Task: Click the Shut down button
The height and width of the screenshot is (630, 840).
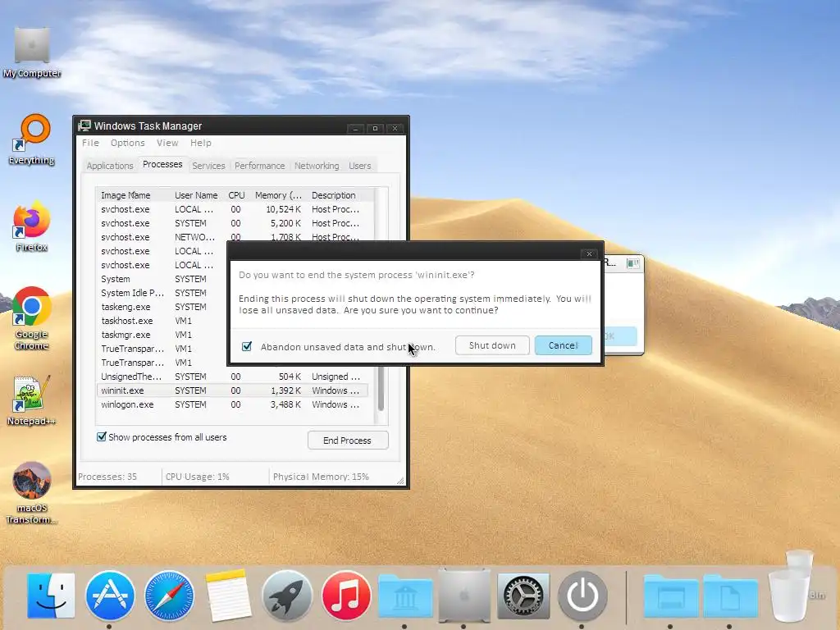Action: 492,345
